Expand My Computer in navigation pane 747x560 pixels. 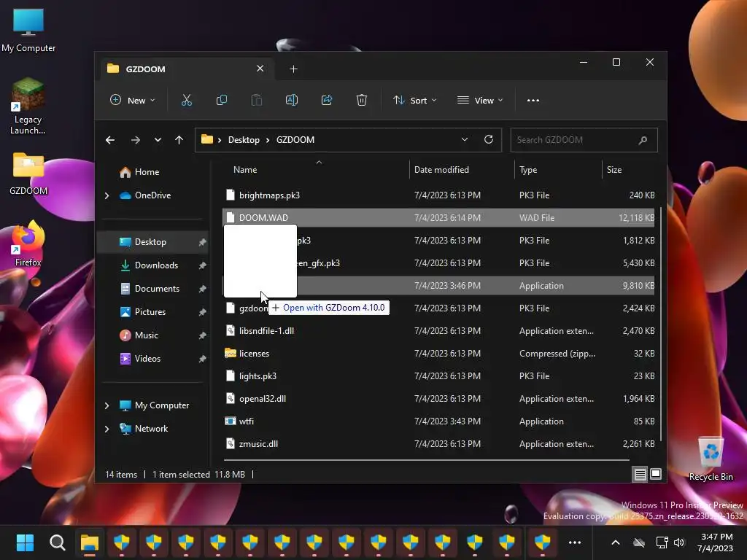(x=107, y=405)
